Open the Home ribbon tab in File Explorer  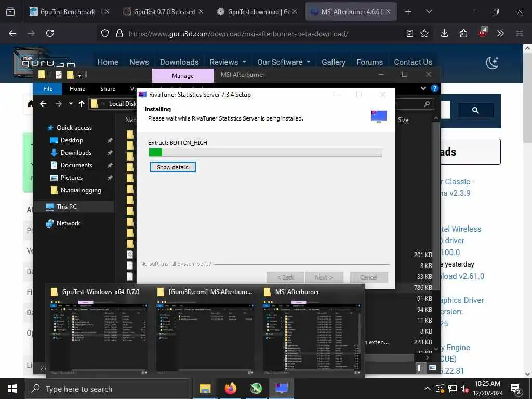(x=77, y=89)
